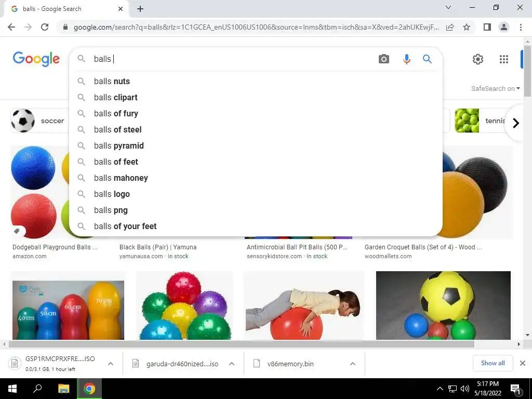Open the SafeSearch on dropdown

coord(495,88)
